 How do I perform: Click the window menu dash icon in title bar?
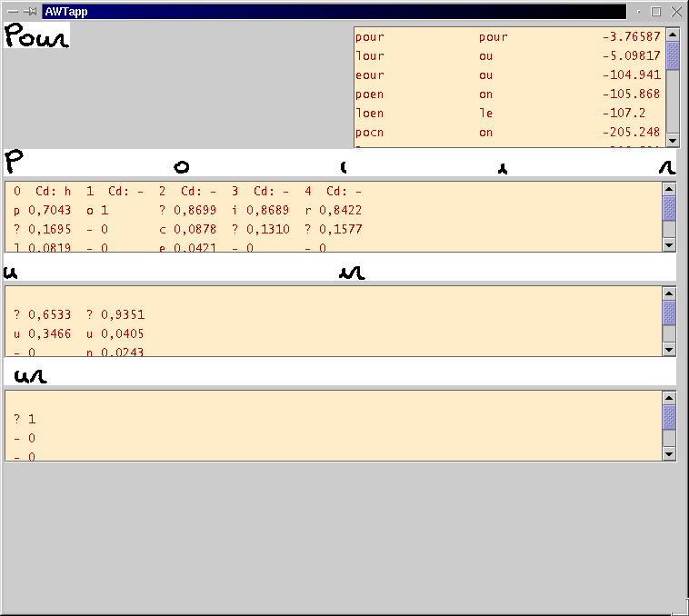pyautogui.click(x=13, y=12)
